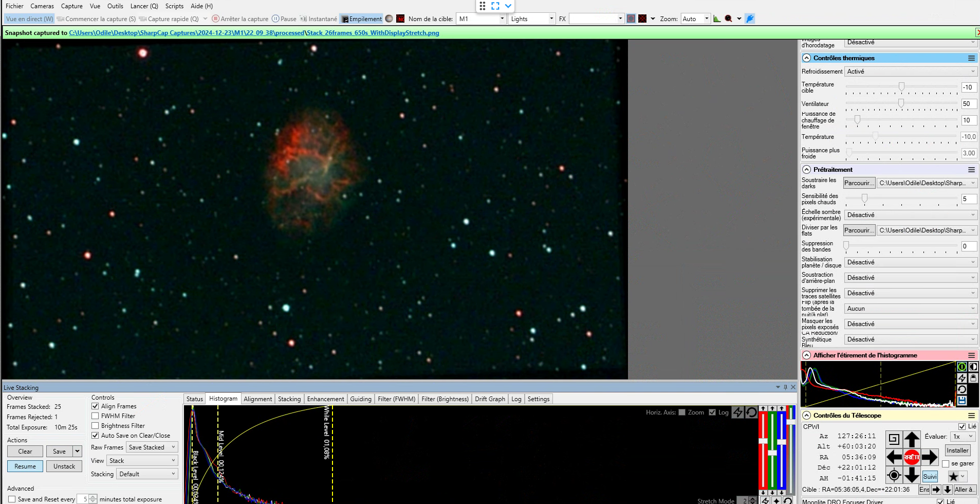This screenshot has height=504, width=980.
Task: Toggle the Empilement live stacking button
Action: (x=362, y=19)
